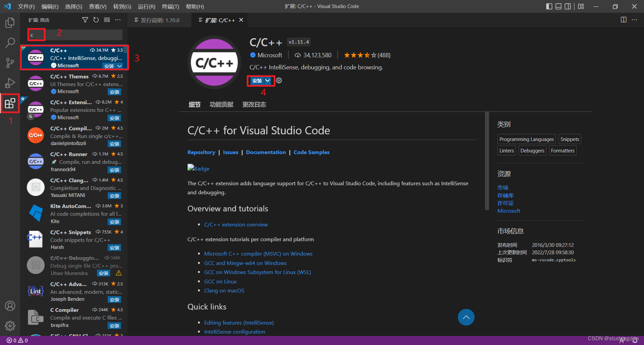Open Run and Debug view
This screenshot has height=345, width=644.
10,83
